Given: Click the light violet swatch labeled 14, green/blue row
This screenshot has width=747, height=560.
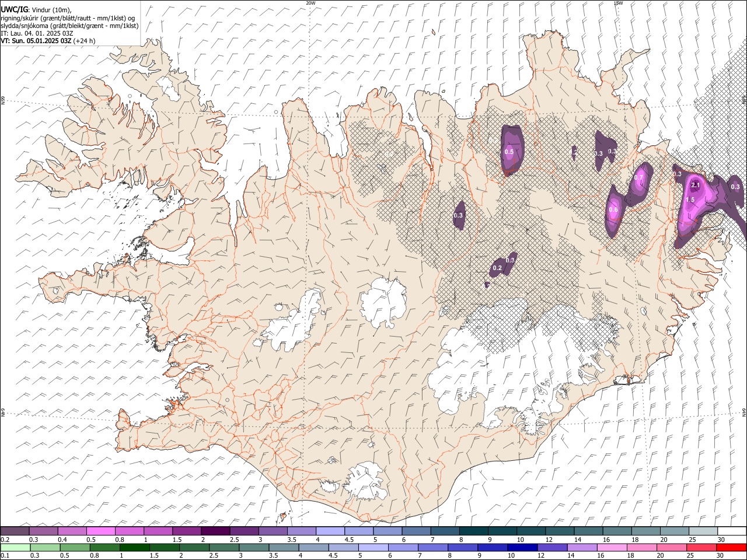Looking at the screenshot, I should pyautogui.click(x=581, y=547).
